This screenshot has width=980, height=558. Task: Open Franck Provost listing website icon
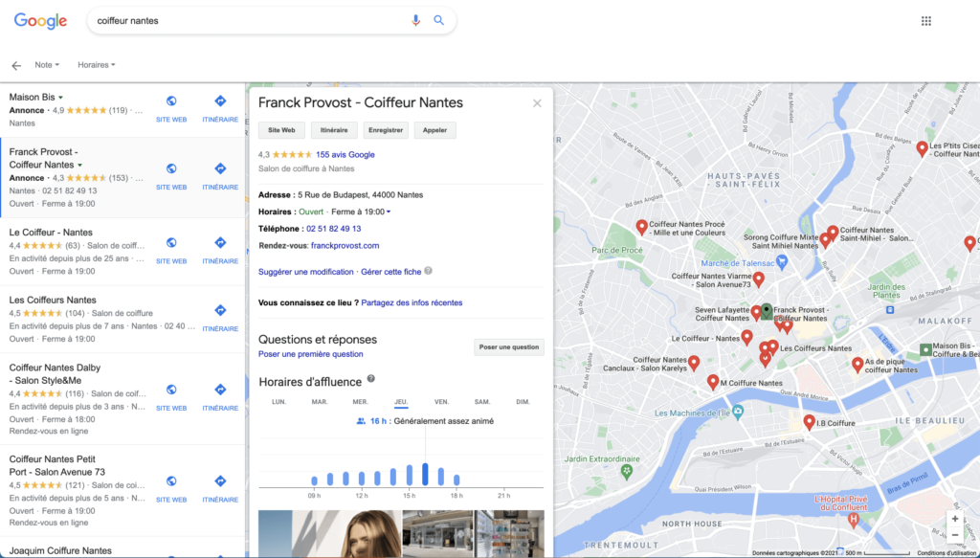click(171, 168)
